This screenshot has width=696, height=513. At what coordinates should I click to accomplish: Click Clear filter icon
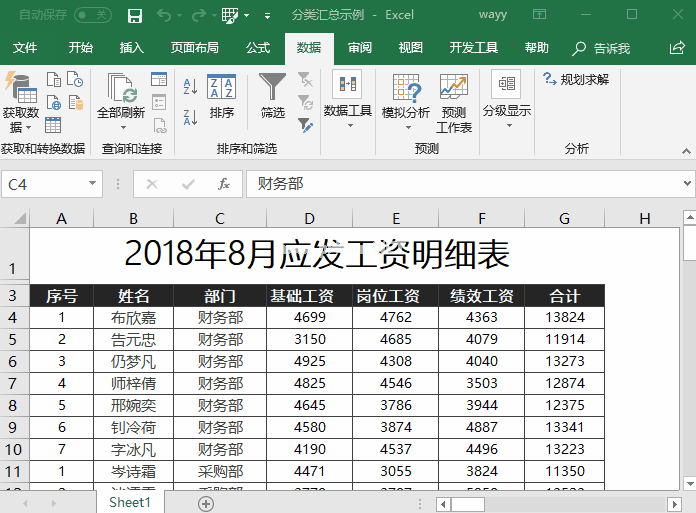pos(305,79)
